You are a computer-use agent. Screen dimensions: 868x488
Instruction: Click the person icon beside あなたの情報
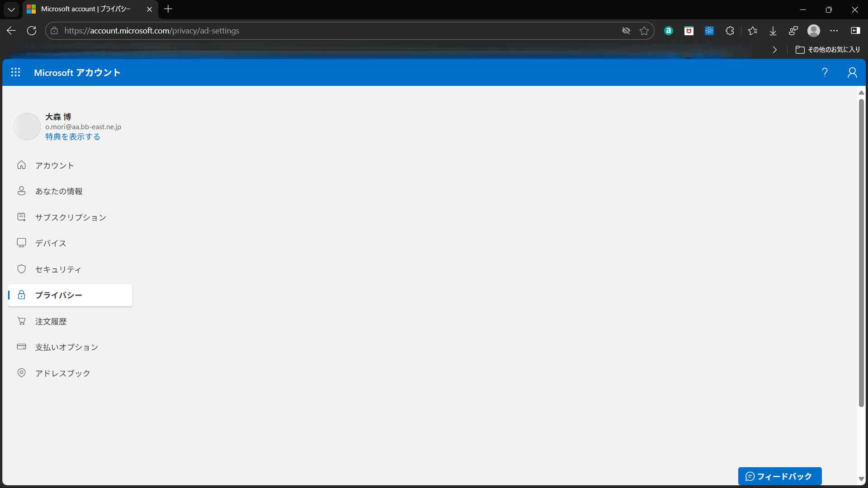point(21,191)
